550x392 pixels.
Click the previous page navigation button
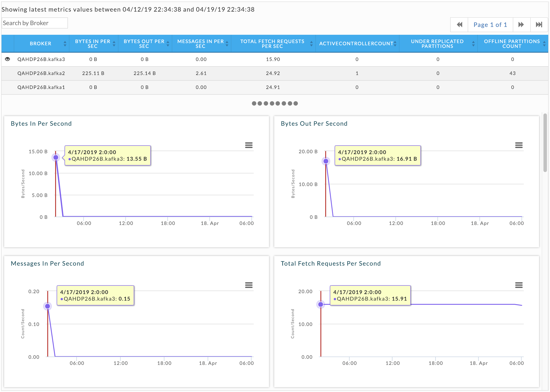pyautogui.click(x=460, y=24)
